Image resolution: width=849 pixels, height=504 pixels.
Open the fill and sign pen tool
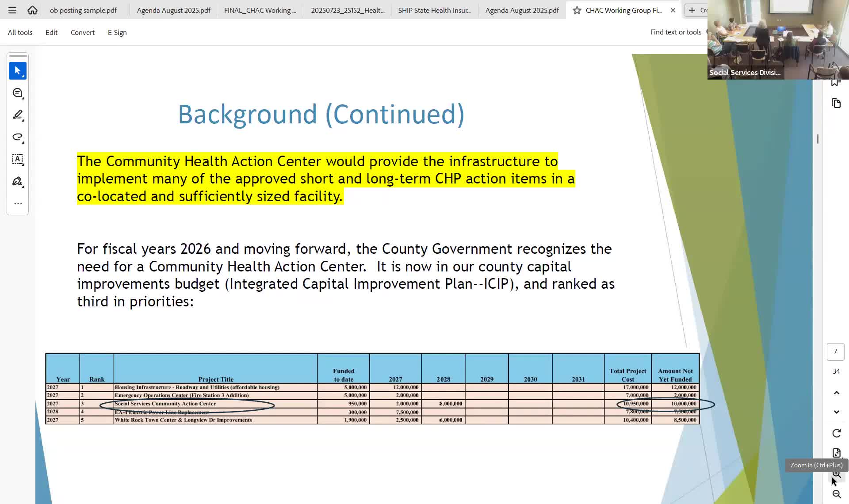18,181
